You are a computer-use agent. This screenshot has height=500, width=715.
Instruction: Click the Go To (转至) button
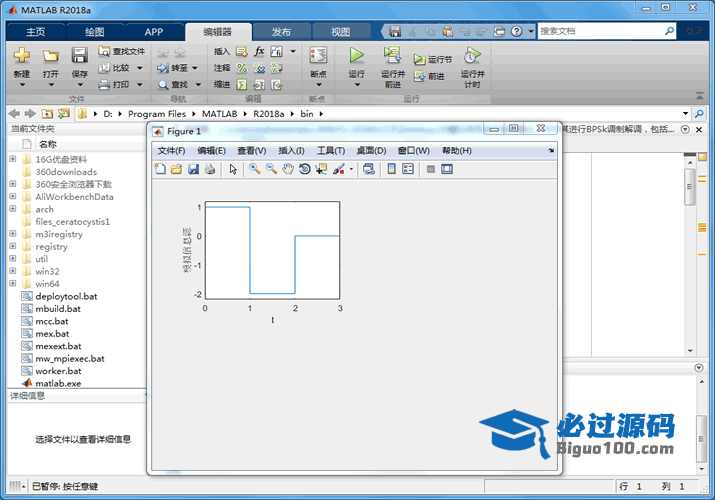174,68
